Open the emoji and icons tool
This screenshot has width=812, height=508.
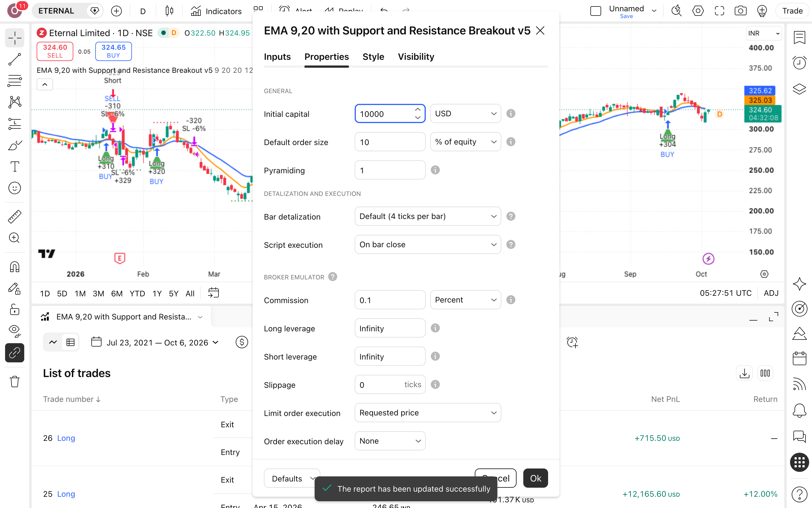coord(14,188)
